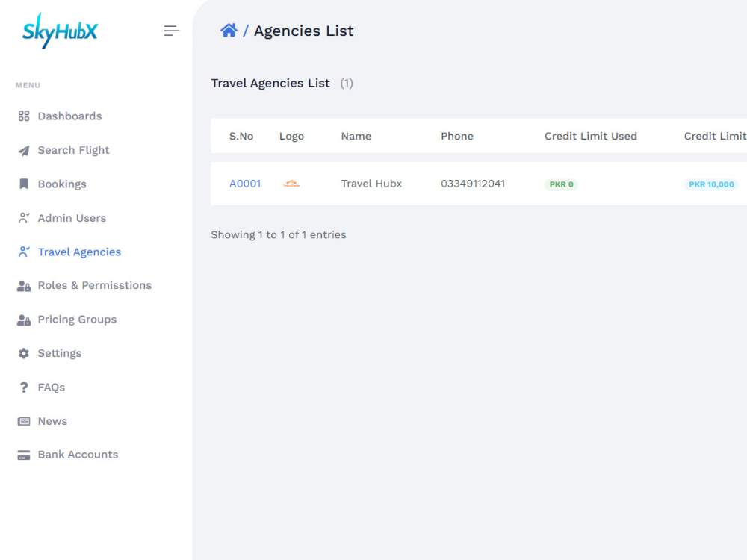Click the News newspaper icon
The width and height of the screenshot is (747, 560).
click(x=24, y=421)
